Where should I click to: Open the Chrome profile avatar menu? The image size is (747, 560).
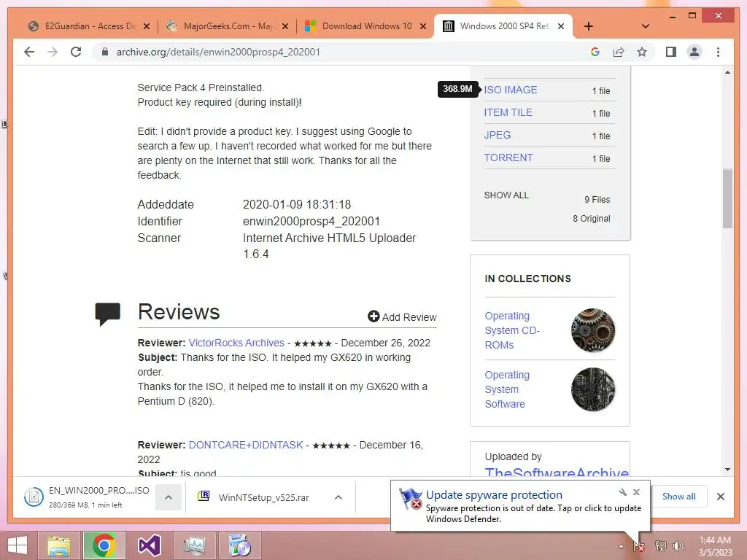[694, 52]
